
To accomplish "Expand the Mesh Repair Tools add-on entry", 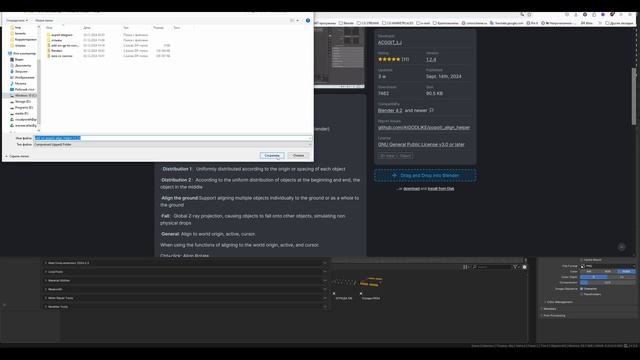I will point(45,298).
